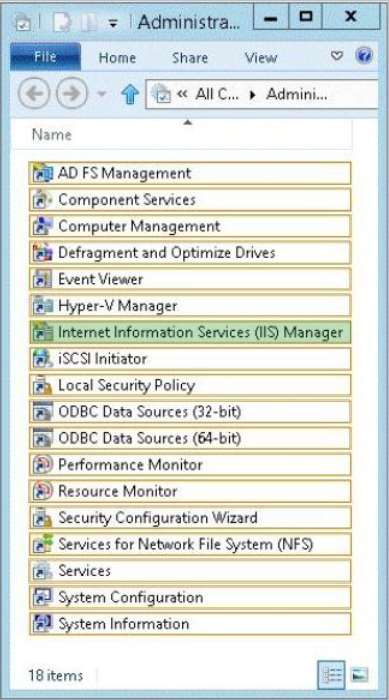Click the Up arrow navigation icon
The image size is (389, 700).
coord(130,94)
